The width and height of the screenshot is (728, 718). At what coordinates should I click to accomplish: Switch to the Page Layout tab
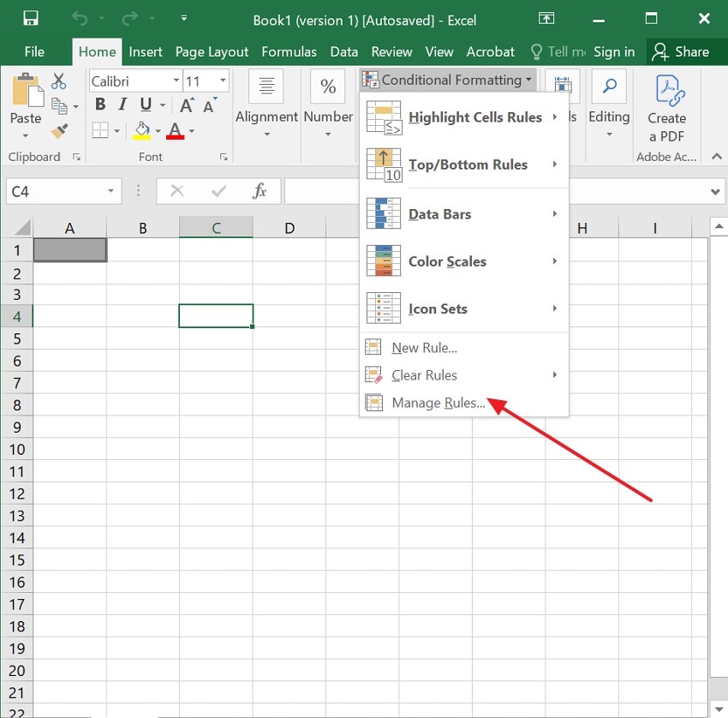(212, 51)
